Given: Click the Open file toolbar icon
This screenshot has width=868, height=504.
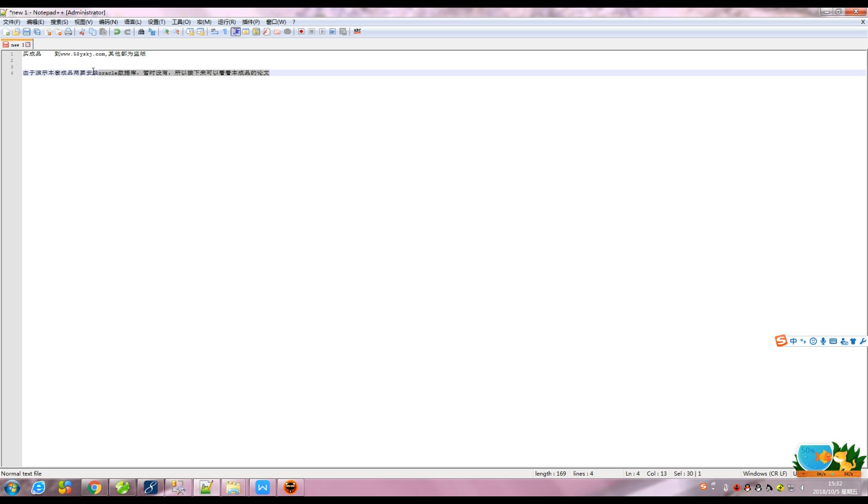Looking at the screenshot, I should 16,32.
